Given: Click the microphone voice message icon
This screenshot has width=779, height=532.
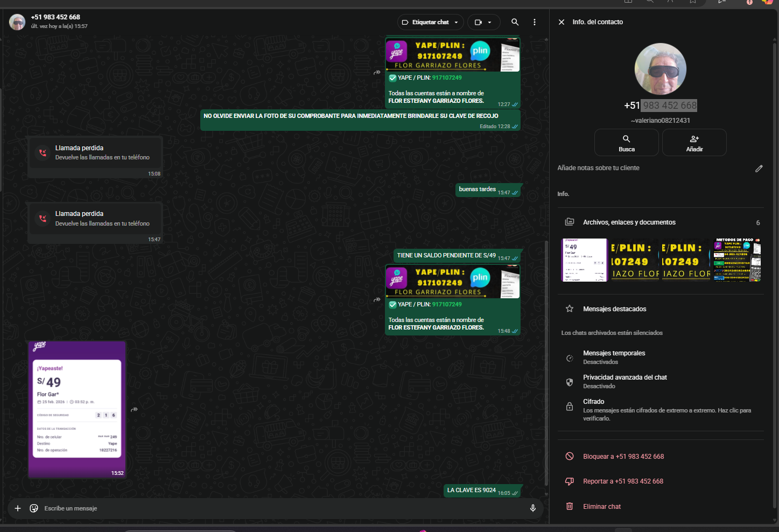Looking at the screenshot, I should [x=532, y=508].
